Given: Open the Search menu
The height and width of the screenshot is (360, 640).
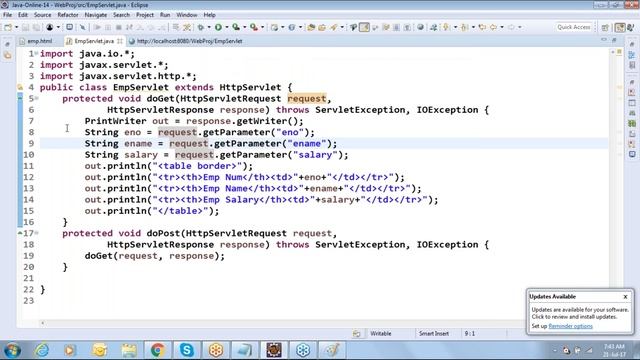Looking at the screenshot, I should 121,15.
